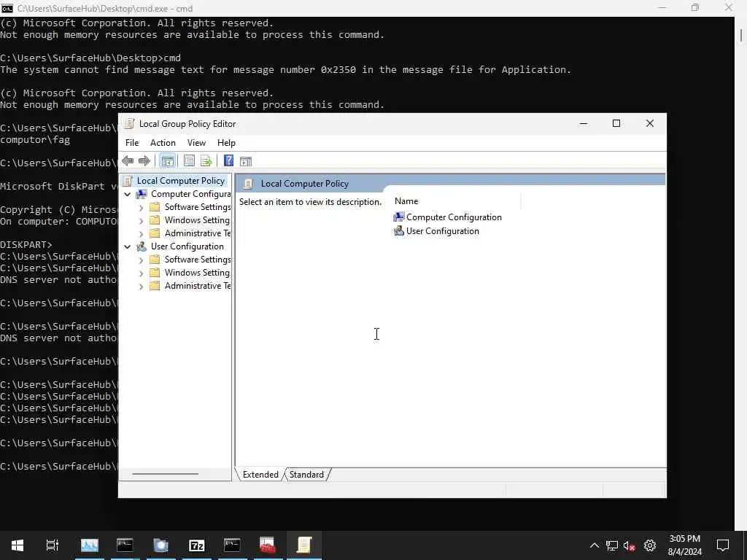Toggle Show/Hide Action Pane toolbar icon
The height and width of the screenshot is (560, 747).
coord(246,161)
